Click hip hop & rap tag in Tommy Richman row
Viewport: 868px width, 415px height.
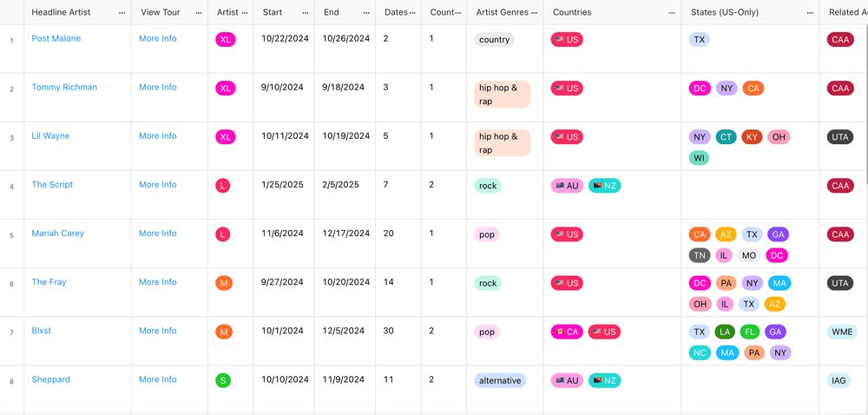pyautogui.click(x=502, y=95)
